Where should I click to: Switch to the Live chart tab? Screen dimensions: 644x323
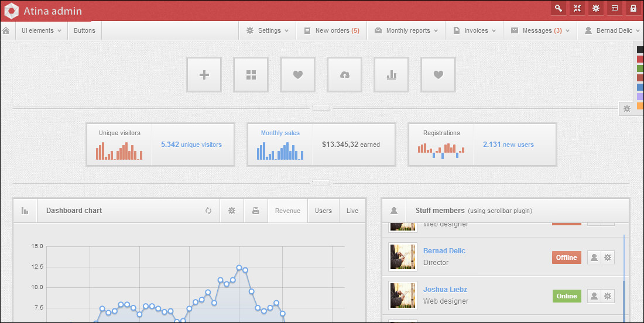click(352, 211)
